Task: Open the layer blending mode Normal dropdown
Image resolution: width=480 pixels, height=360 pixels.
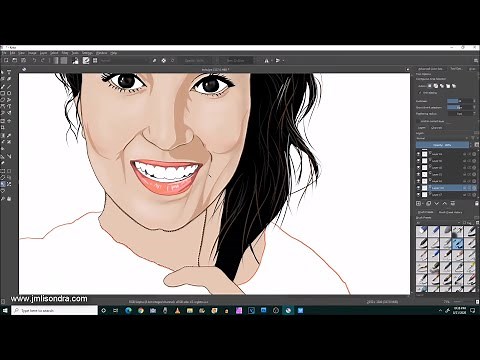Action: 442,138
